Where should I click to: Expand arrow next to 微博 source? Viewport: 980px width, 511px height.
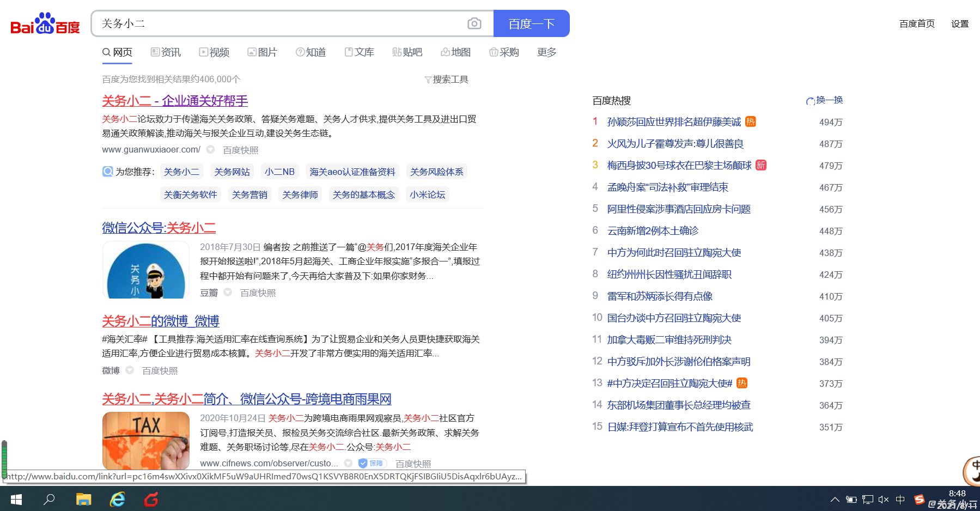130,370
